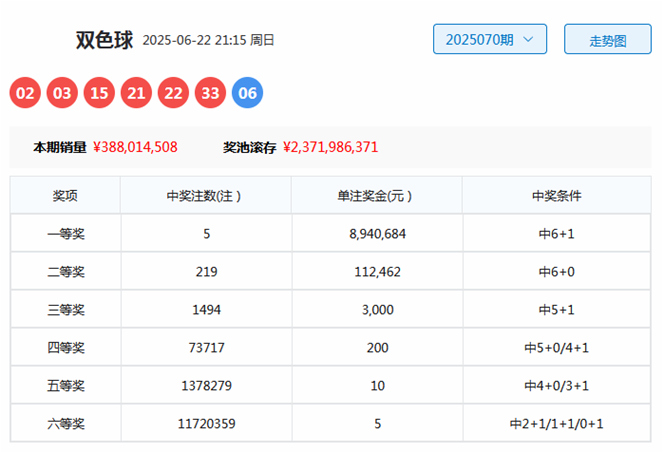Click first prize winner count 5

(206, 234)
